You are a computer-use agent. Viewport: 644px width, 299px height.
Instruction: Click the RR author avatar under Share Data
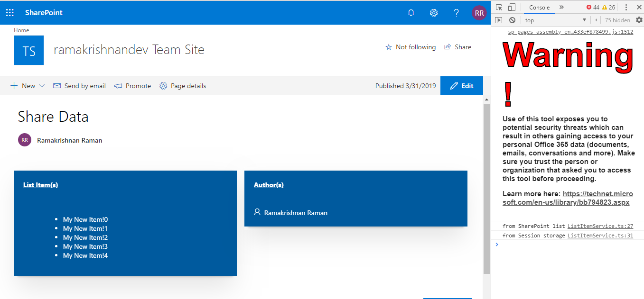pyautogui.click(x=25, y=140)
